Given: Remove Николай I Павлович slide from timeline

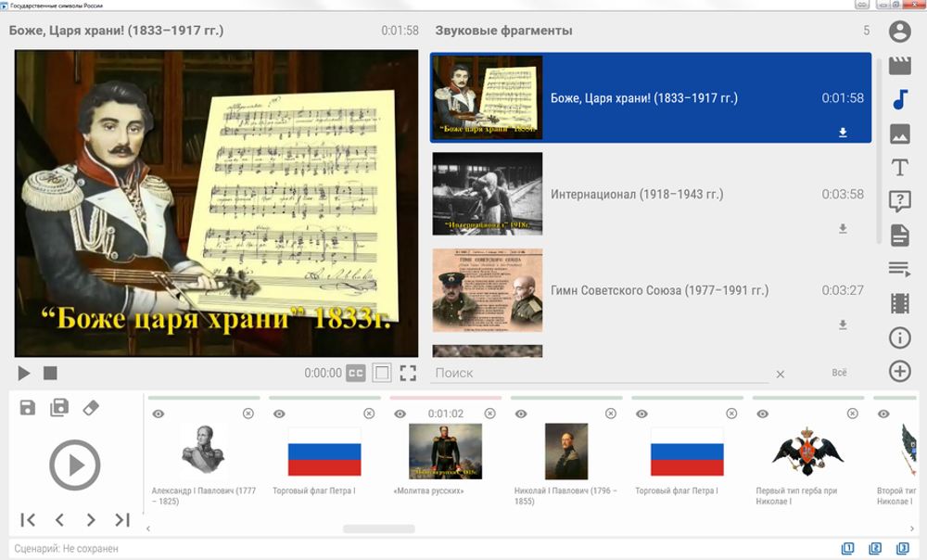Looking at the screenshot, I should click(610, 414).
